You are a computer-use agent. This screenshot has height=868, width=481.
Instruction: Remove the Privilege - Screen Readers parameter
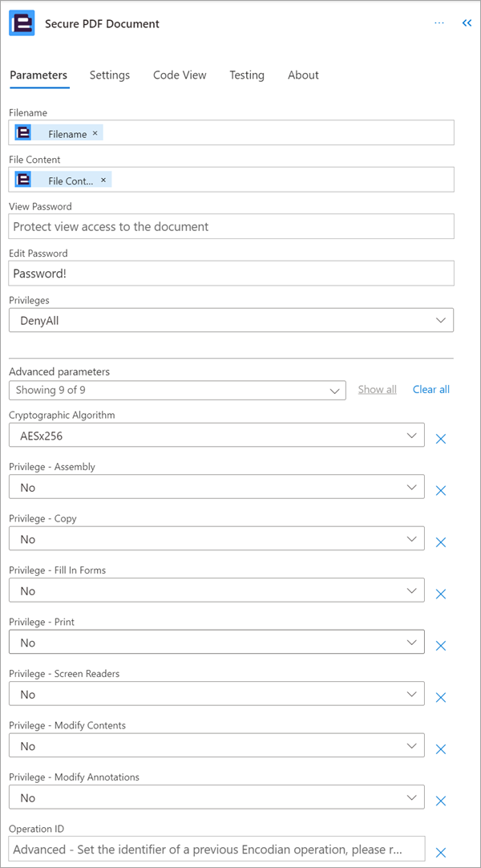(441, 697)
